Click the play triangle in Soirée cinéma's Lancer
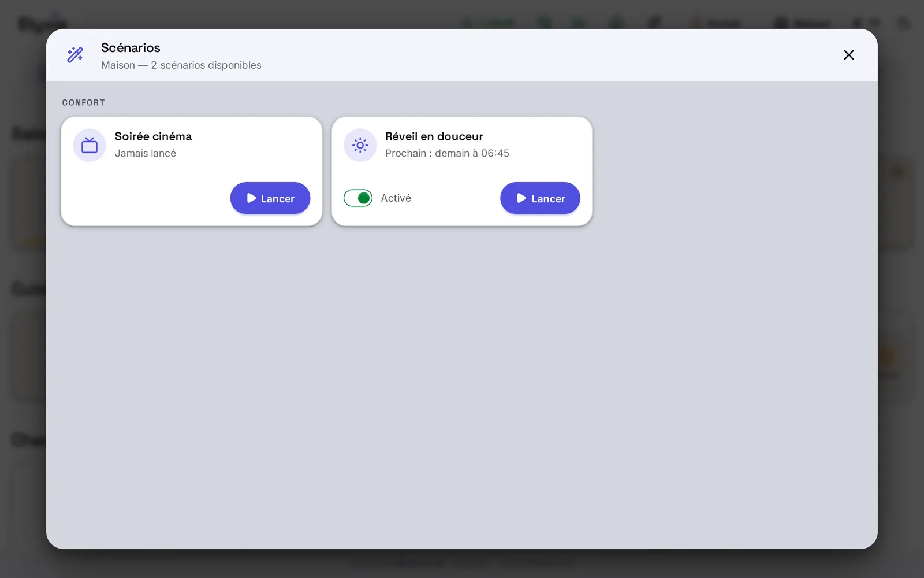The image size is (924, 578). pyautogui.click(x=251, y=198)
